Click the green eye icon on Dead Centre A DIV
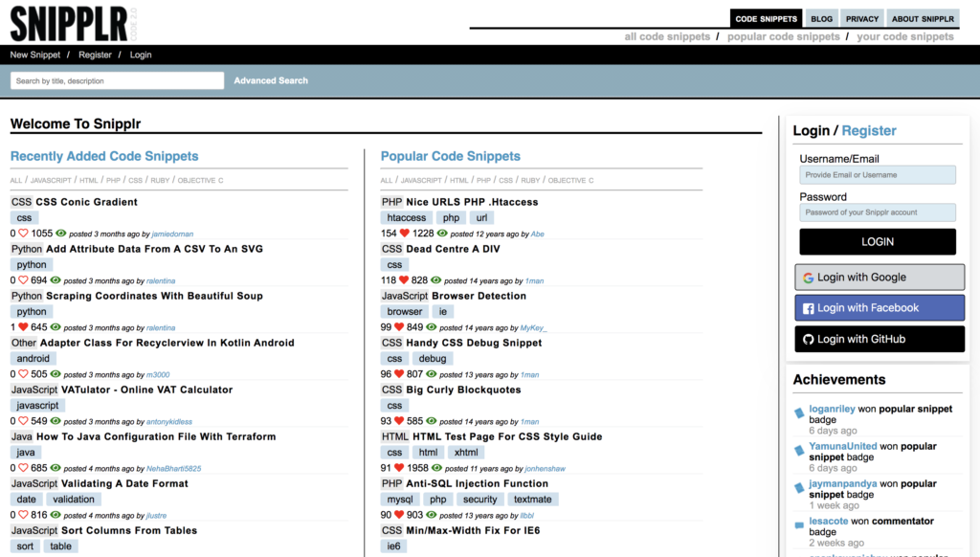 [x=436, y=280]
